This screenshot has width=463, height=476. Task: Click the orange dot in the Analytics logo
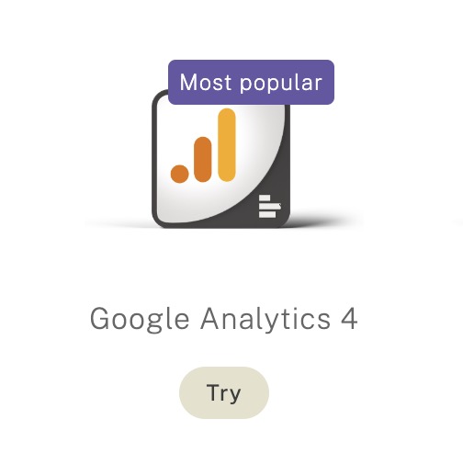[179, 174]
